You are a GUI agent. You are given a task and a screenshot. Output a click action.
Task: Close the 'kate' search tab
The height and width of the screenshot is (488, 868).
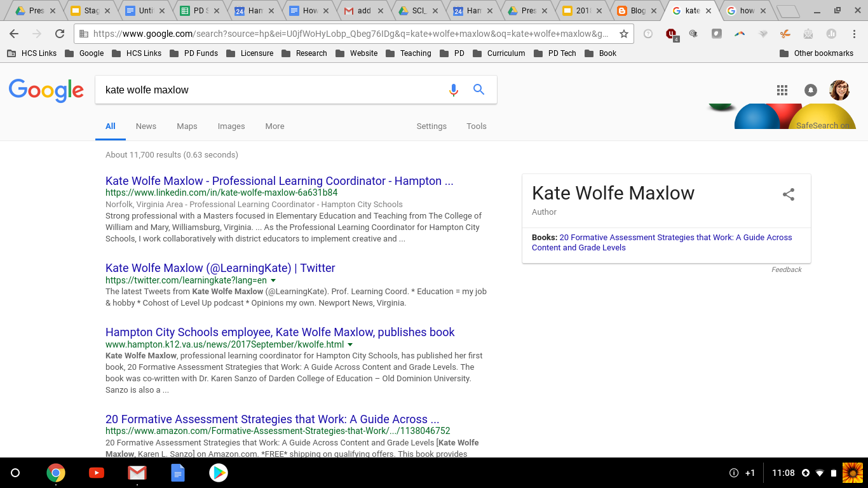(x=708, y=11)
